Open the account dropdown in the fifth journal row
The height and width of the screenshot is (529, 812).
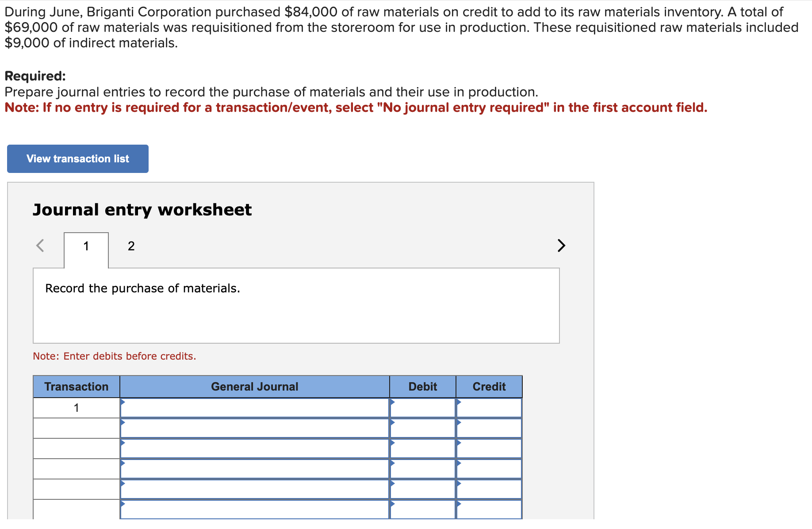[x=123, y=484]
